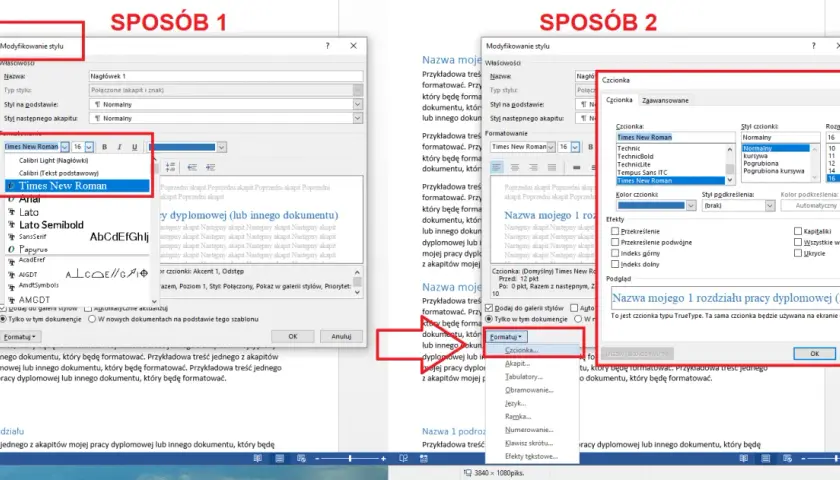
Task: Click center alignment icon in right style dialog
Action: [x=515, y=168]
